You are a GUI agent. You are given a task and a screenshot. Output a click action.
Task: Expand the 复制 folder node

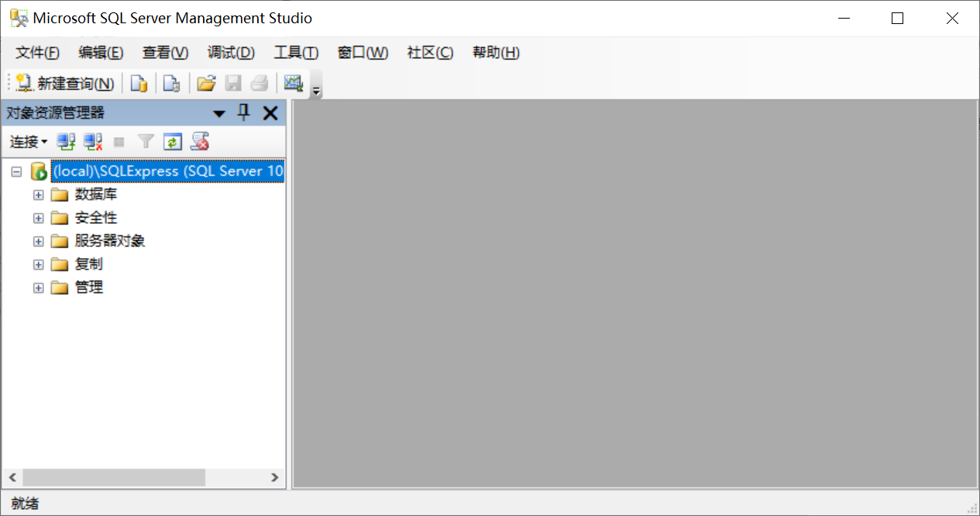(x=38, y=264)
